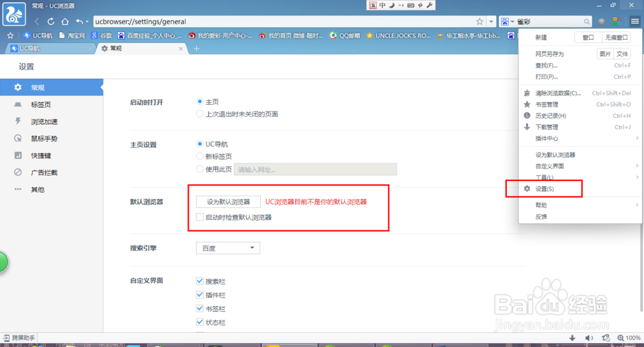The height and width of the screenshot is (347, 644).
Task: Open the 淘宝网 bookmark
Action: pyautogui.click(x=72, y=35)
